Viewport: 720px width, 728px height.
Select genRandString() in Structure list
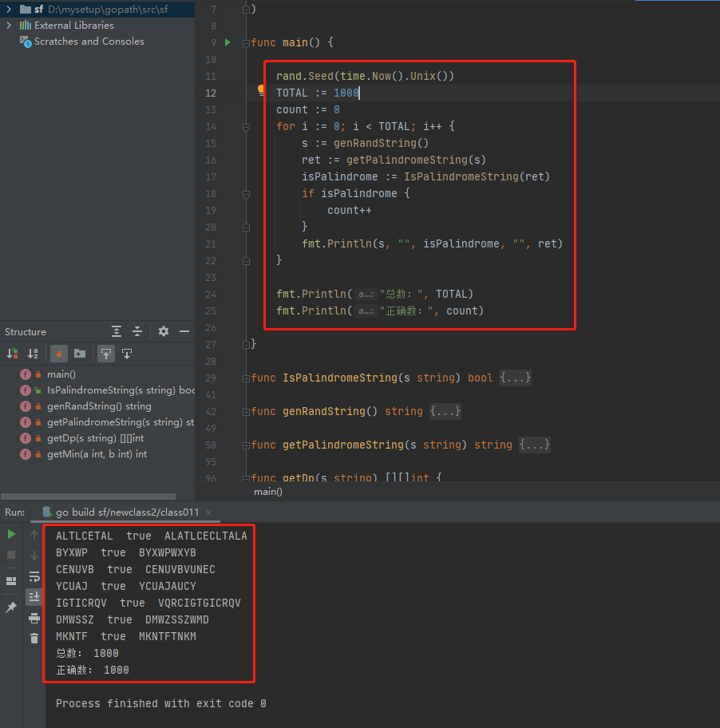(99, 406)
